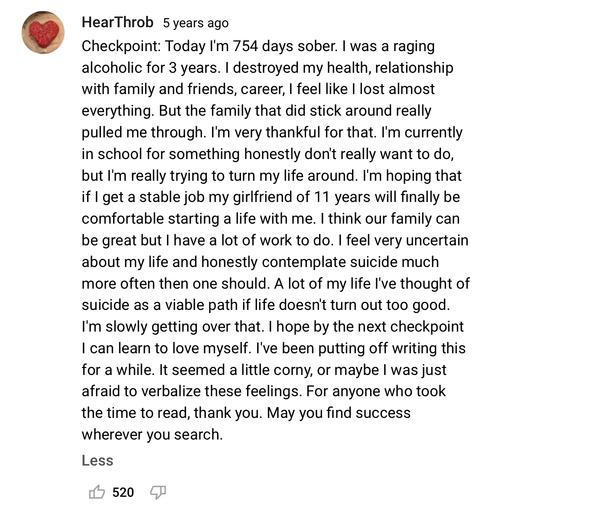Click the phrase "wherever you search."
The width and height of the screenshot is (600, 508).
152,435
